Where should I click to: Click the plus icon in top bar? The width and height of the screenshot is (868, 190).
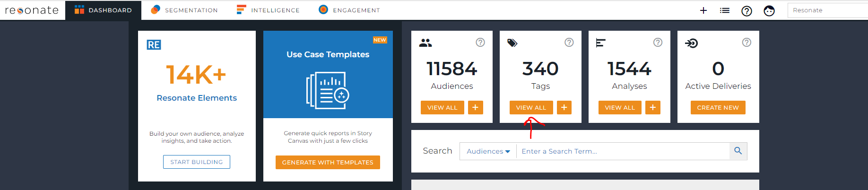tap(703, 10)
